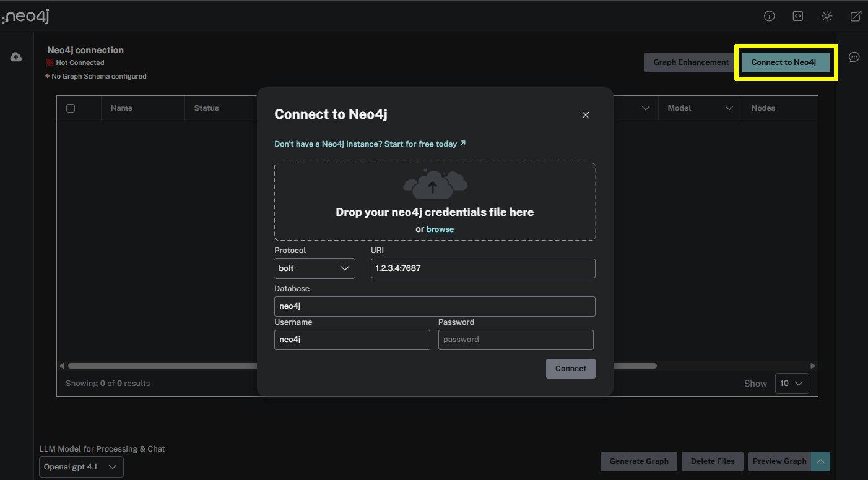Click the Nodes column header

(x=763, y=108)
